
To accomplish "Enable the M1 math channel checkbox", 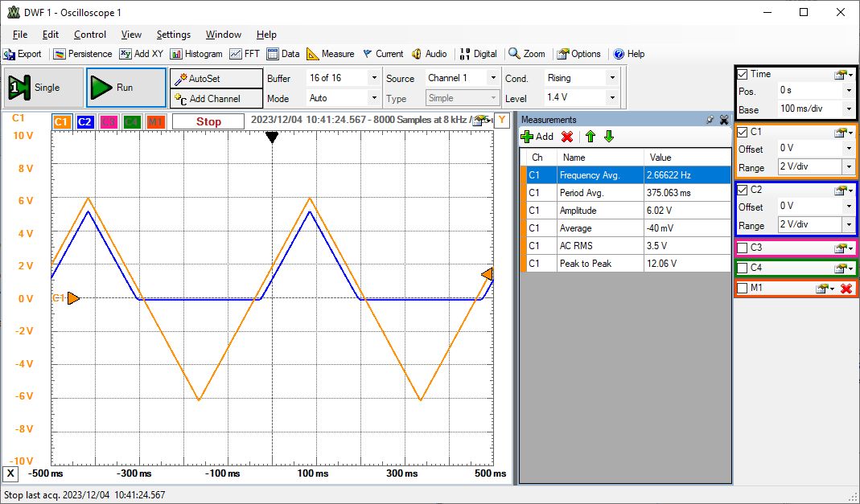I will click(743, 289).
